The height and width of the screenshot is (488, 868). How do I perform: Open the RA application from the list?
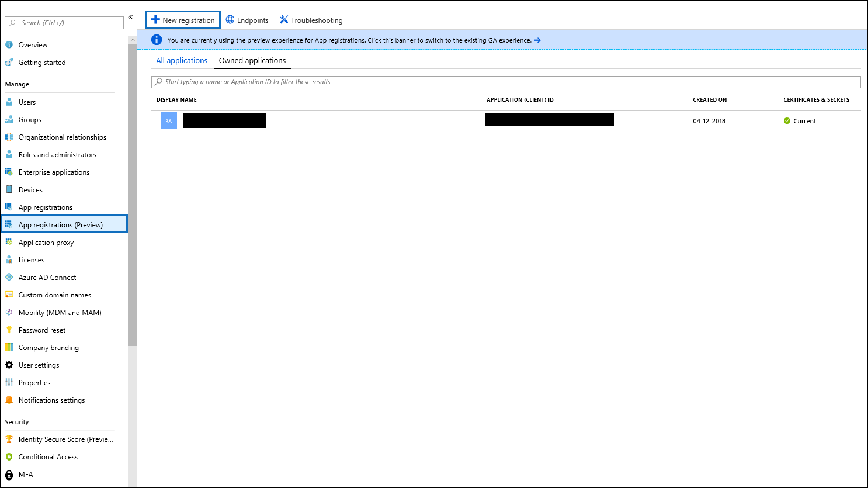coord(224,120)
